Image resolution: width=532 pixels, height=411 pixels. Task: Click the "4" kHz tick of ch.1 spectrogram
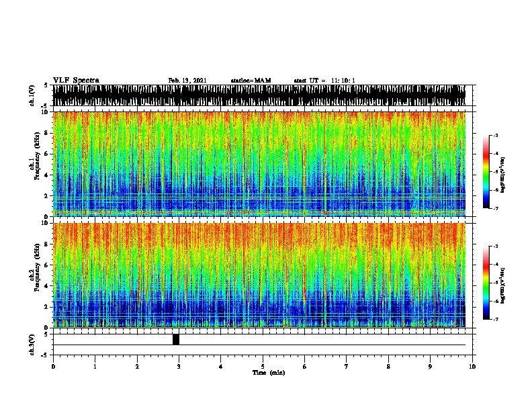tap(47, 175)
